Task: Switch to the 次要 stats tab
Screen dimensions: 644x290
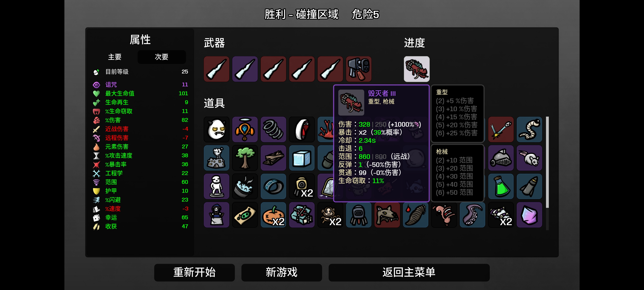Action: click(161, 57)
